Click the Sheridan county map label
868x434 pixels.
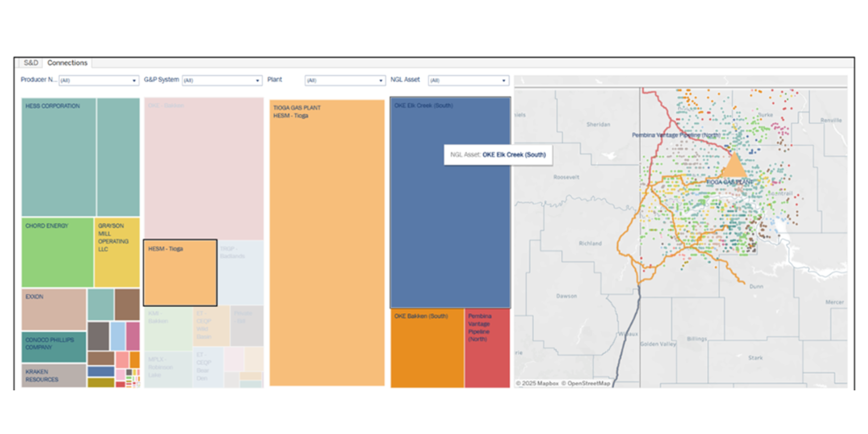coord(598,124)
